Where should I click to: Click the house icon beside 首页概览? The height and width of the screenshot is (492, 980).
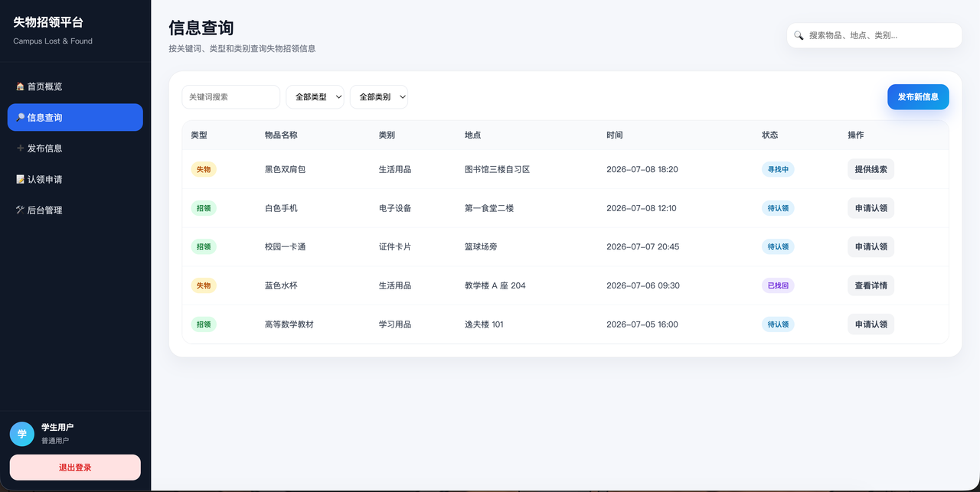(x=20, y=86)
